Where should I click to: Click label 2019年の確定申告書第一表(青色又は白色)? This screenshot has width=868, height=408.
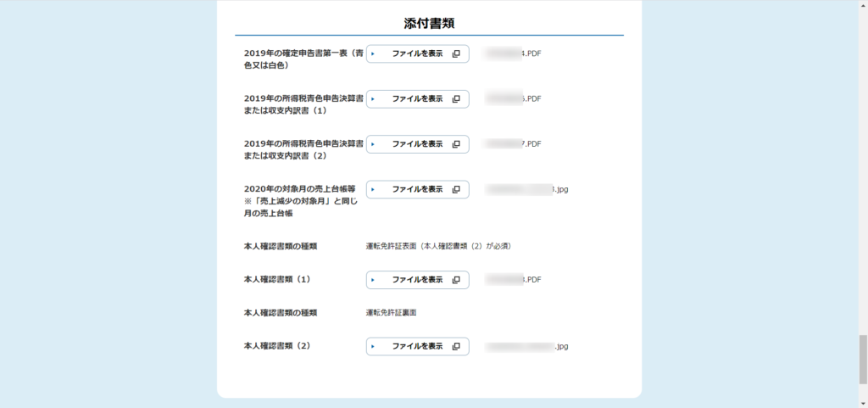303,59
